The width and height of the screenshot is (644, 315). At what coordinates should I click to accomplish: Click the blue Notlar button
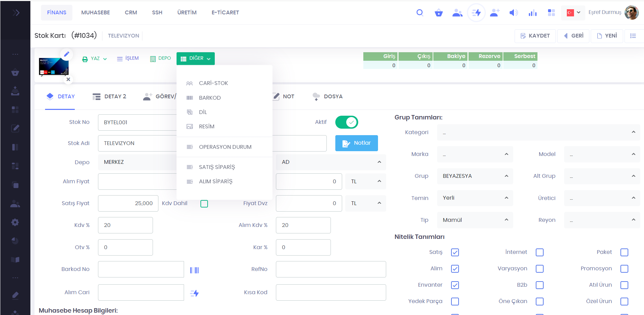(356, 143)
